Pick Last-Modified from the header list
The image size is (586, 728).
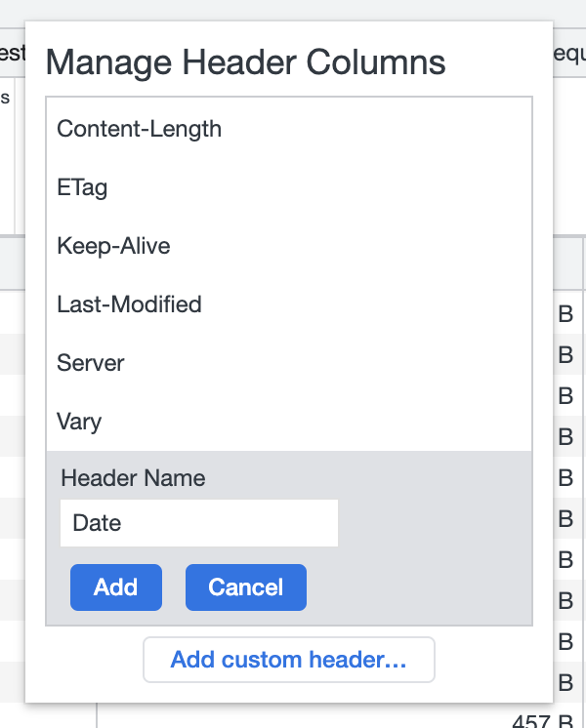pyautogui.click(x=288, y=304)
